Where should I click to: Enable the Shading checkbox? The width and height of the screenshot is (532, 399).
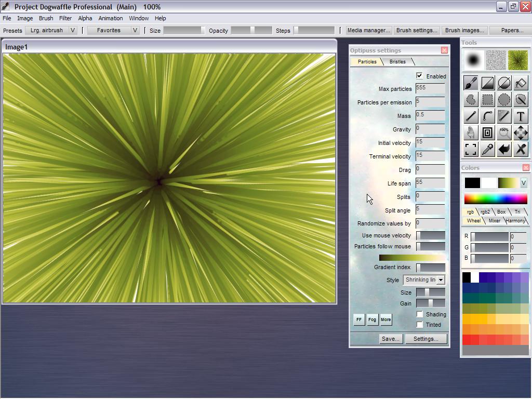point(420,314)
